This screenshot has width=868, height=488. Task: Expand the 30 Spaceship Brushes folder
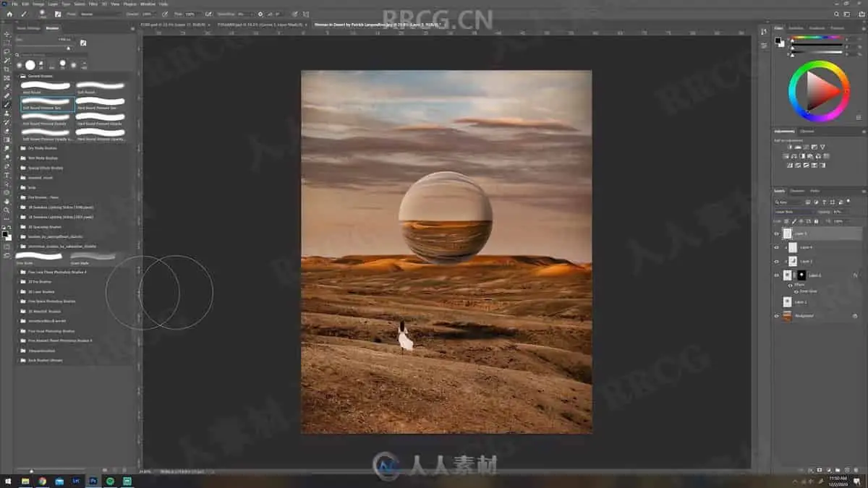click(x=18, y=226)
